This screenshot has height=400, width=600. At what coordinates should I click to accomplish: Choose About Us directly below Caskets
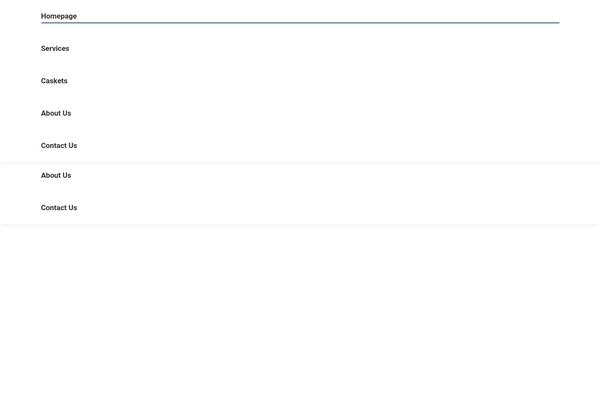[56, 113]
